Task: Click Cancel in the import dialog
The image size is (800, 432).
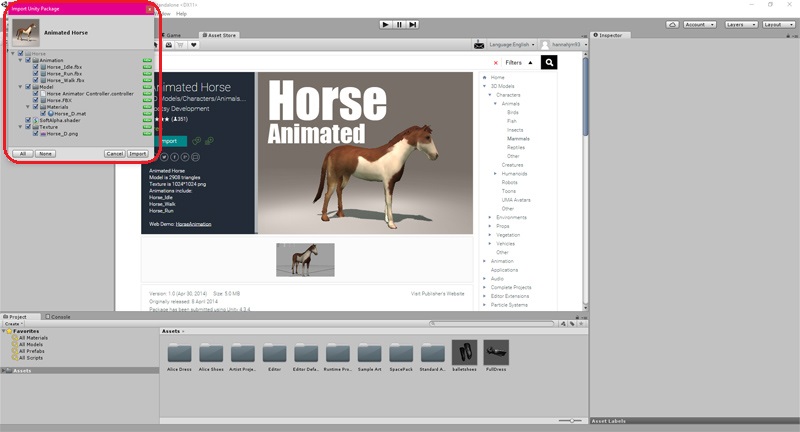Action: pyautogui.click(x=115, y=154)
